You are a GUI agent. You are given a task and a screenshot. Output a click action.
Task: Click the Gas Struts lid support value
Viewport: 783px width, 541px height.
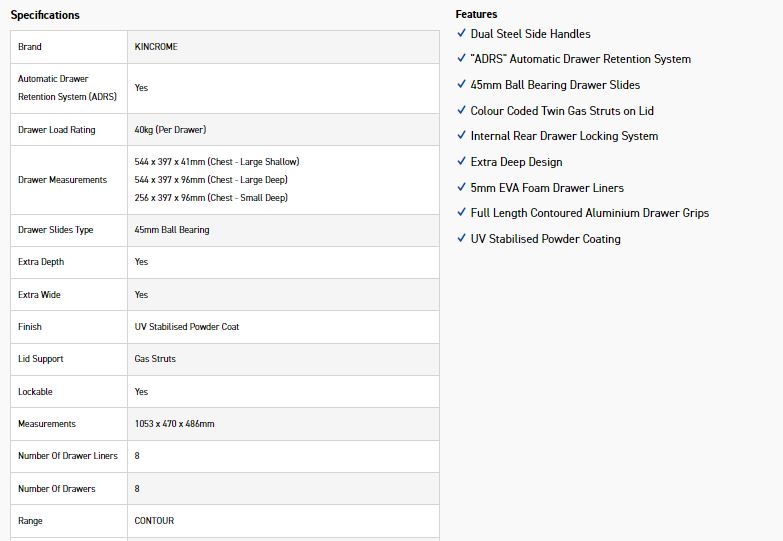(x=155, y=359)
